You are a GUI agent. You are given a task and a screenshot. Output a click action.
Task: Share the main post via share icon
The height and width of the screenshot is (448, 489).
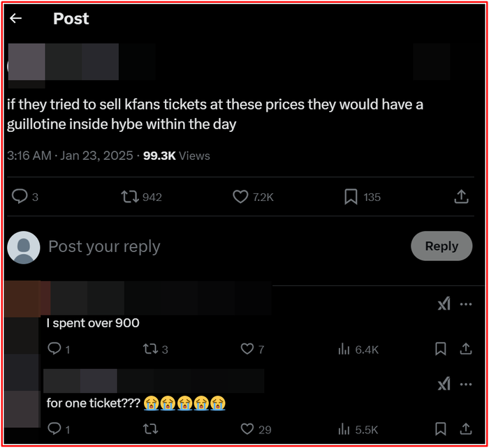(x=461, y=197)
